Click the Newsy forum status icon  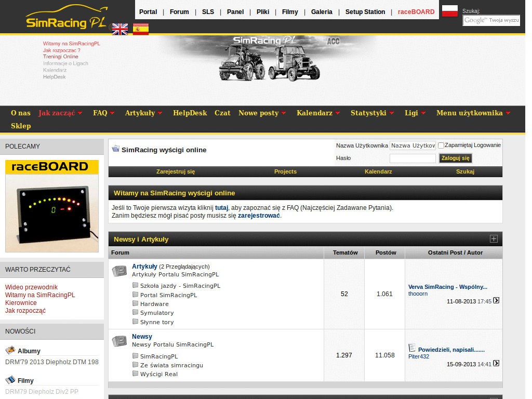tap(119, 341)
